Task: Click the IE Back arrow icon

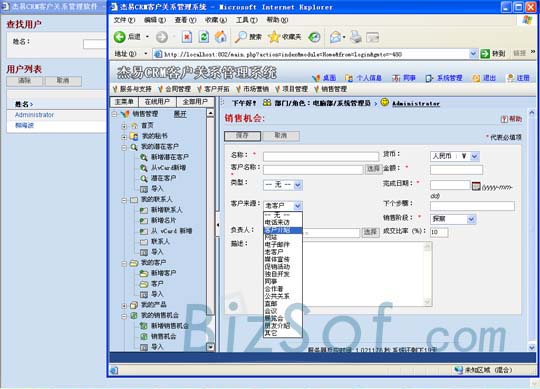Action: (x=120, y=37)
